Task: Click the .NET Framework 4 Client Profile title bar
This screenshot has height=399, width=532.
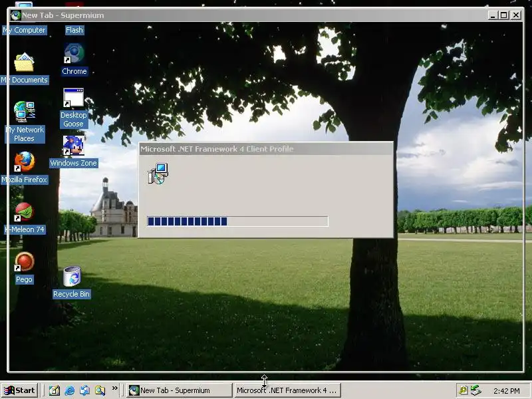Action: (x=266, y=149)
